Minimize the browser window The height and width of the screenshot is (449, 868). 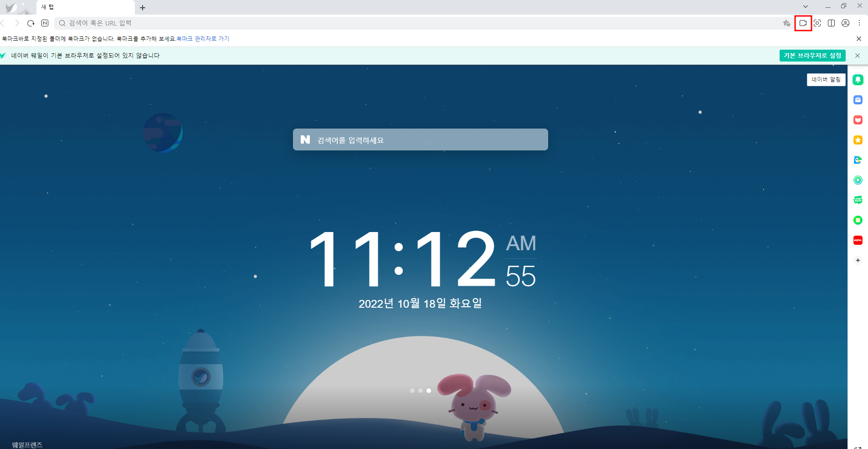coord(828,6)
